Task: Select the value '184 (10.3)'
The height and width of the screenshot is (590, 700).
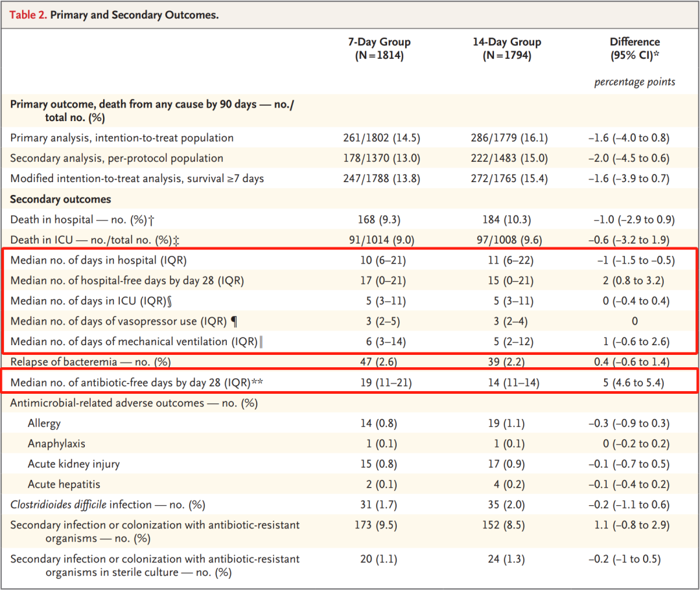Action: pyautogui.click(x=506, y=220)
